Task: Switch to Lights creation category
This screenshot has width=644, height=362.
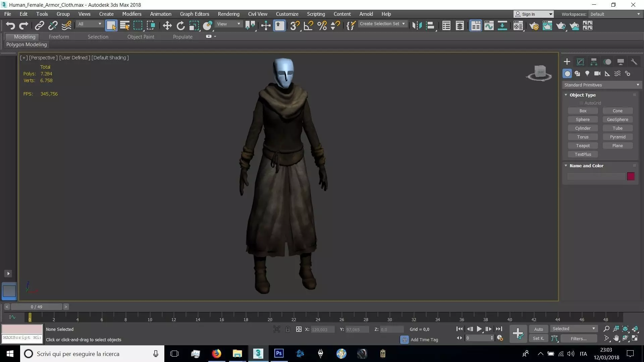Action: [x=587, y=73]
